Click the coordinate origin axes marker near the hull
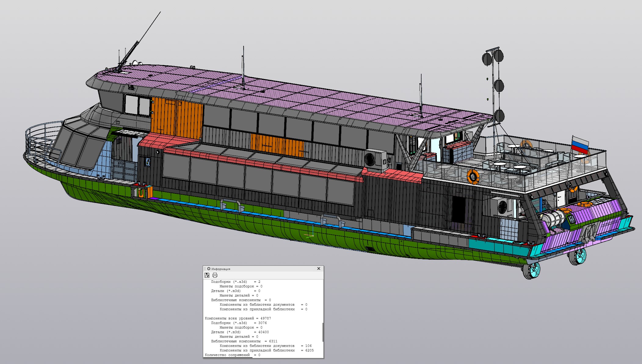This screenshot has width=642, height=364. (x=312, y=235)
